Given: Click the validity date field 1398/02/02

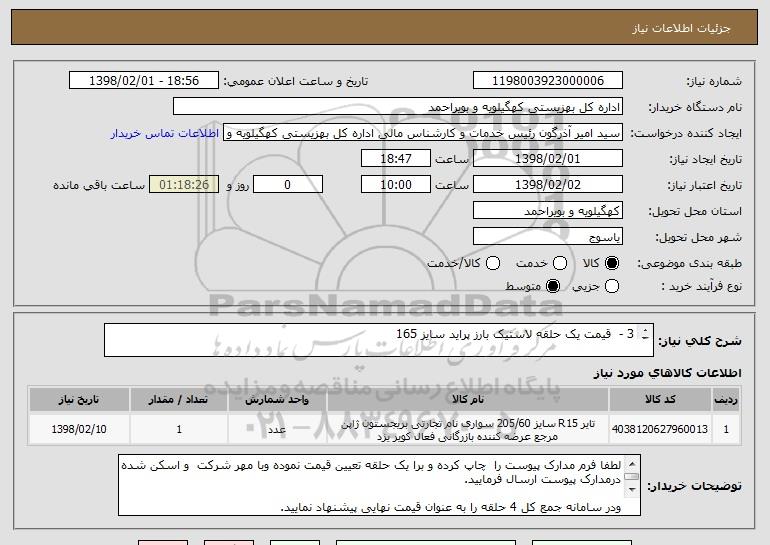Looking at the screenshot, I should pos(548,185).
